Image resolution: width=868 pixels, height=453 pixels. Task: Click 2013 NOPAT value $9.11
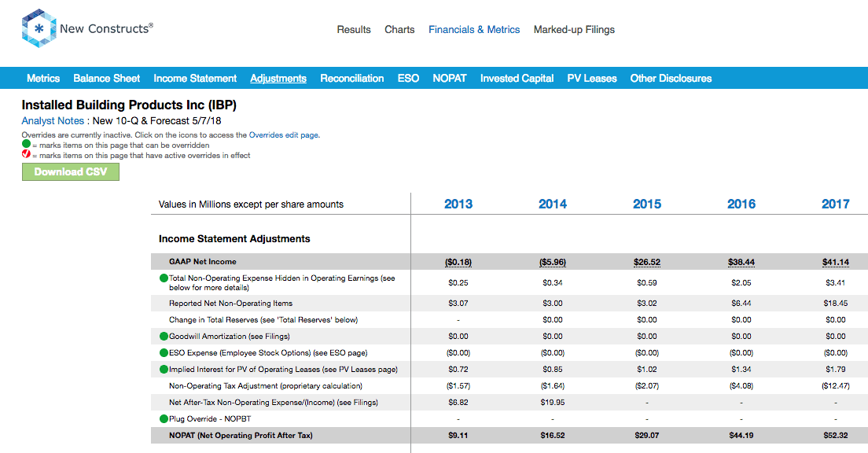458,435
